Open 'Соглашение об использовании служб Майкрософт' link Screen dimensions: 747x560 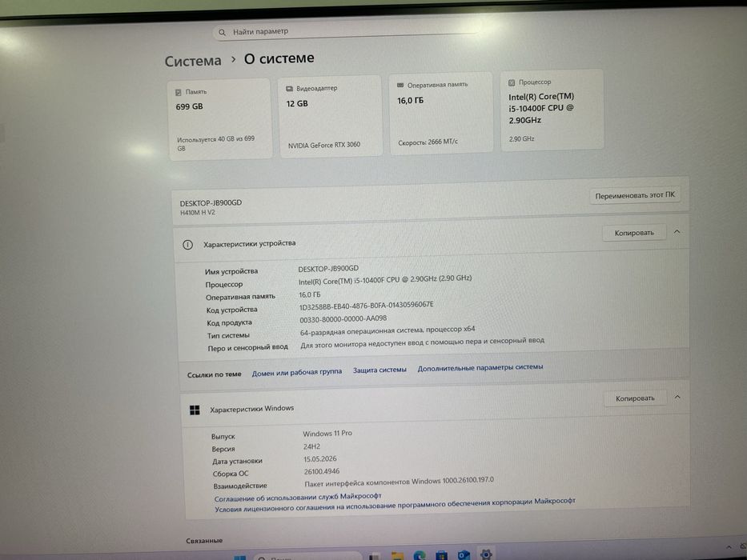[x=298, y=497]
